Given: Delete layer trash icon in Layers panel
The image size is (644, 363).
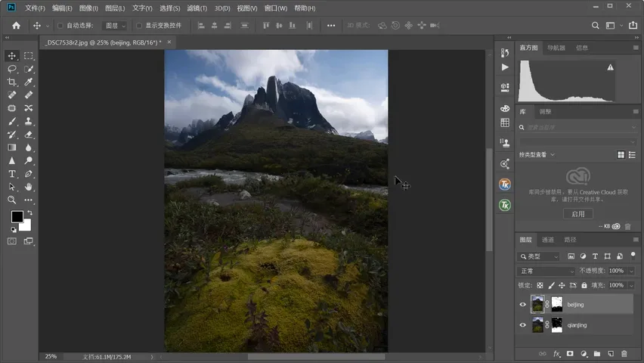Looking at the screenshot, I should tap(624, 353).
